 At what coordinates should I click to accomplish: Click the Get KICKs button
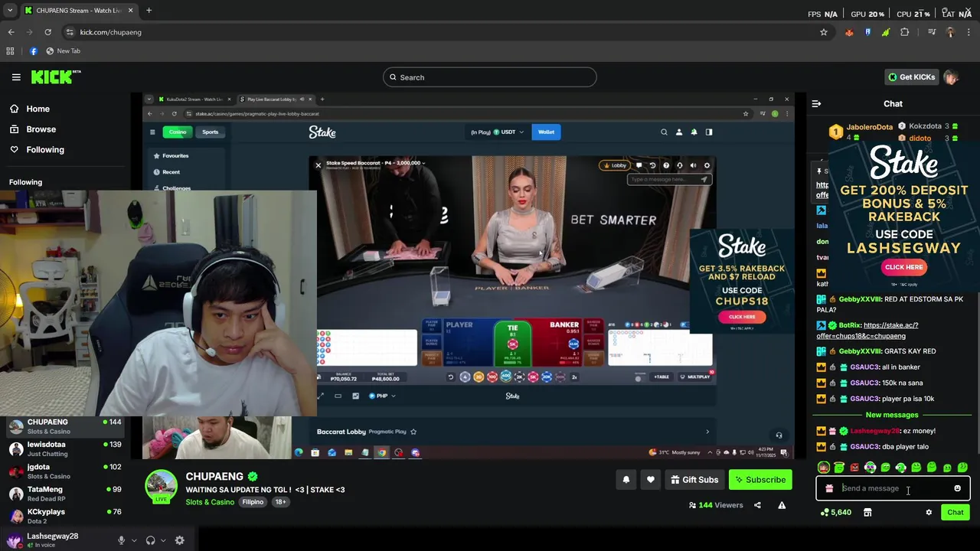coord(911,77)
